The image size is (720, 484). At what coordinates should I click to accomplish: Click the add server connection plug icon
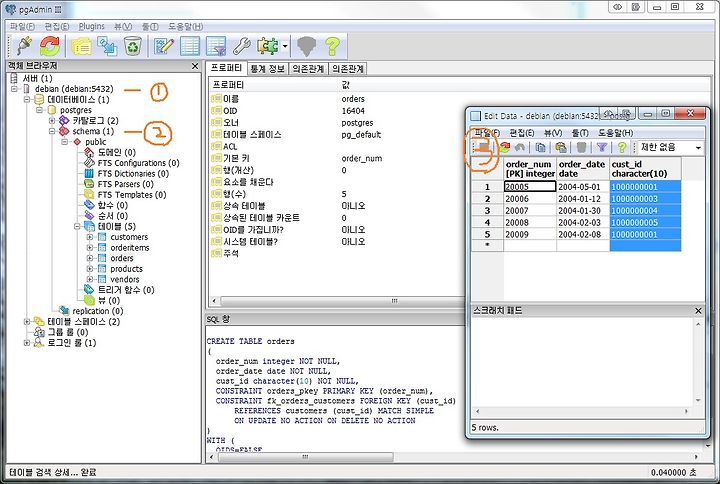[x=23, y=45]
